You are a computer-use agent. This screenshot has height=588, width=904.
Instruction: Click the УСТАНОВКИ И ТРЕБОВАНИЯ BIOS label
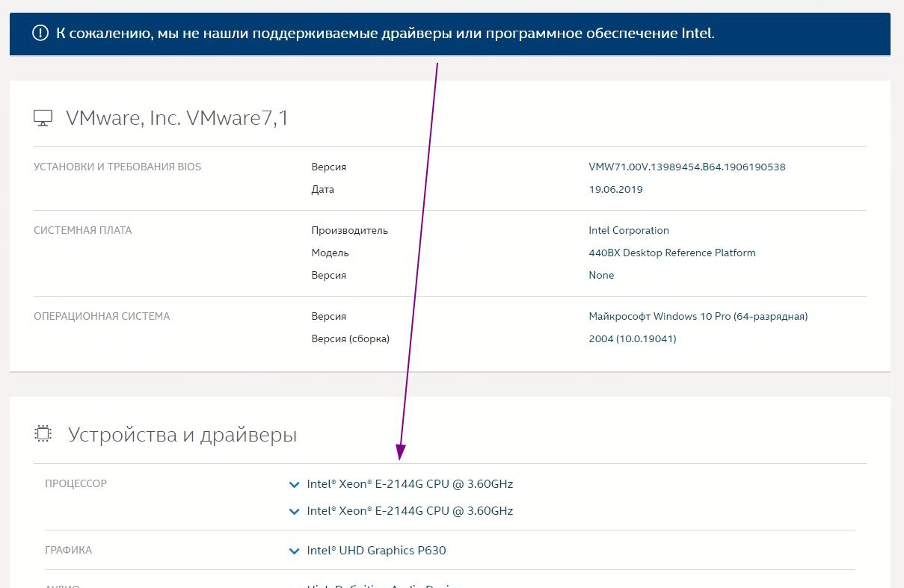(117, 167)
